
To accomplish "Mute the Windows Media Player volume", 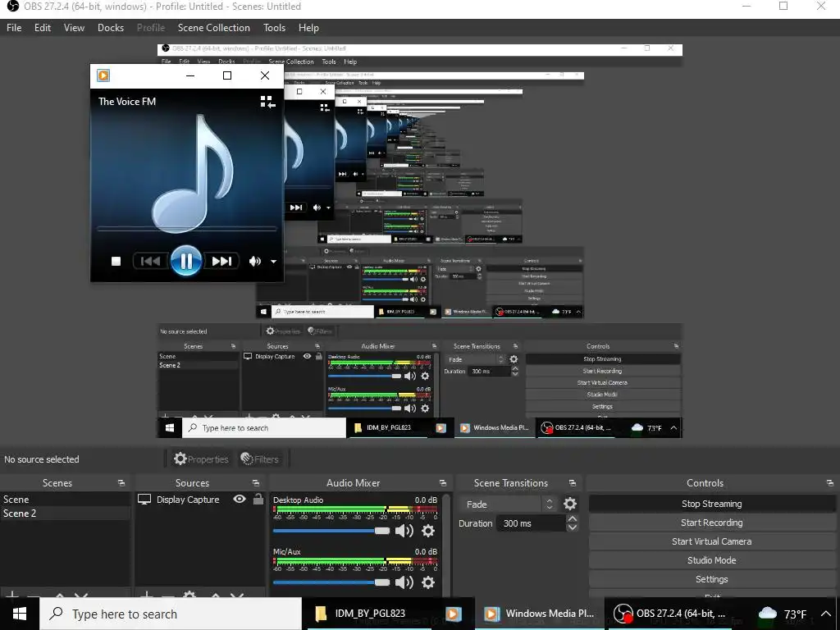I will coord(255,261).
